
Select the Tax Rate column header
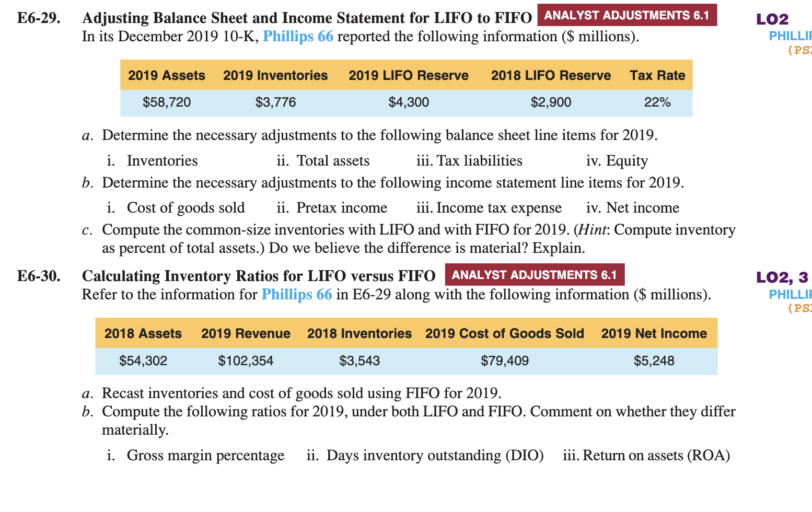pyautogui.click(x=657, y=75)
